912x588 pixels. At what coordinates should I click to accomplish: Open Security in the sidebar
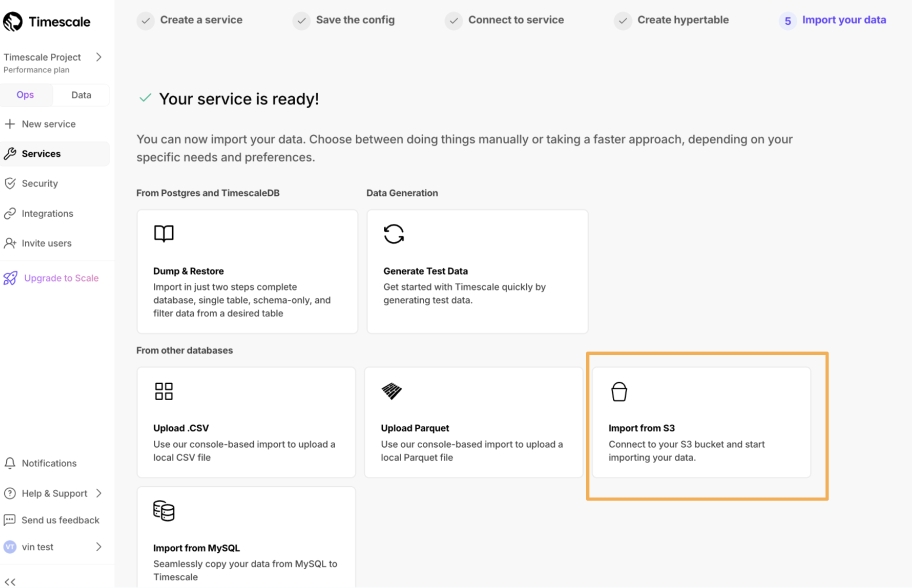[39, 183]
